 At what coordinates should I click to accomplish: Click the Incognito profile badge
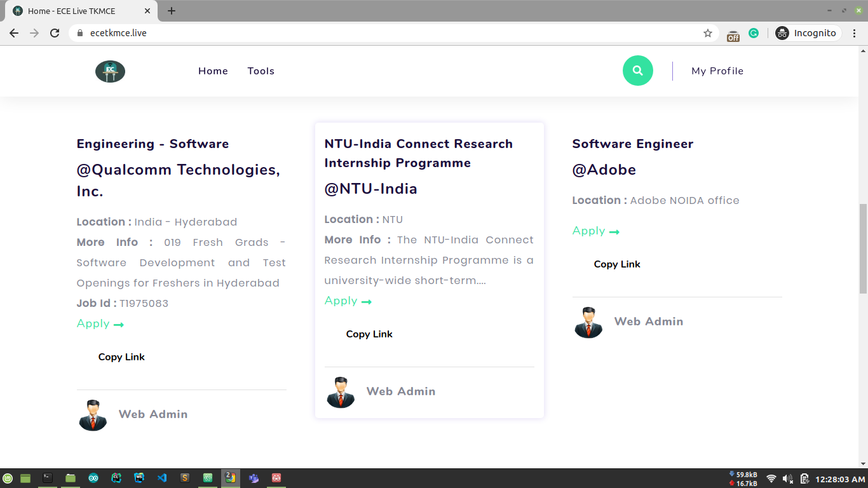[x=808, y=33]
